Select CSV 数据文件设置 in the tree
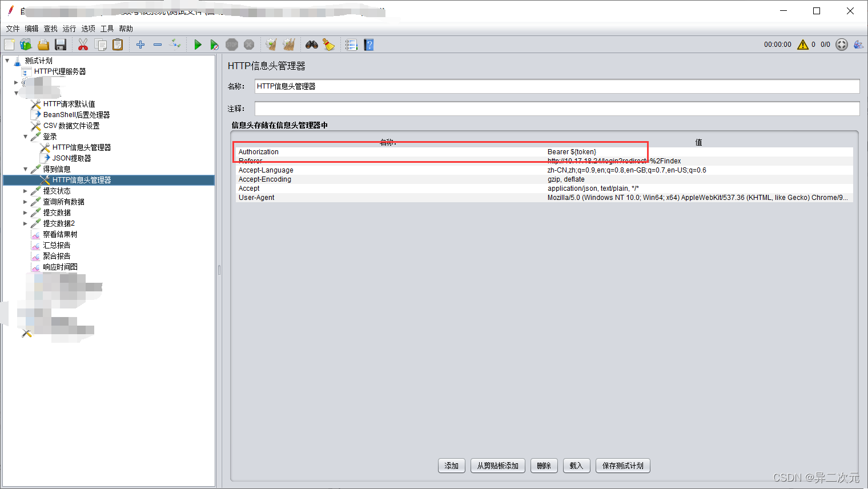This screenshot has height=489, width=868. pyautogui.click(x=71, y=126)
